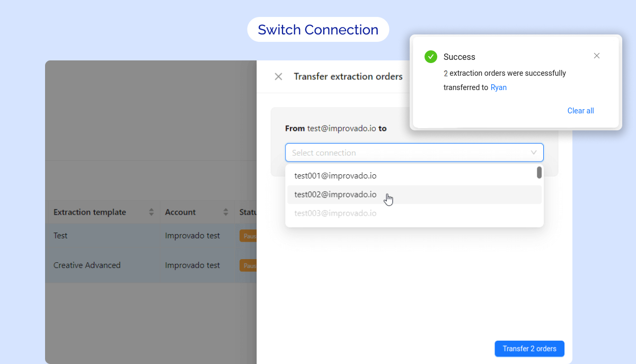Click the Paused status badge for Test
This screenshot has height=364, width=636.
tap(248, 236)
